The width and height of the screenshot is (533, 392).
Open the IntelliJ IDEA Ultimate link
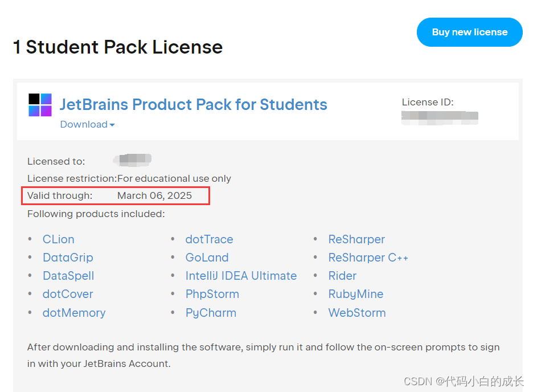tap(241, 276)
